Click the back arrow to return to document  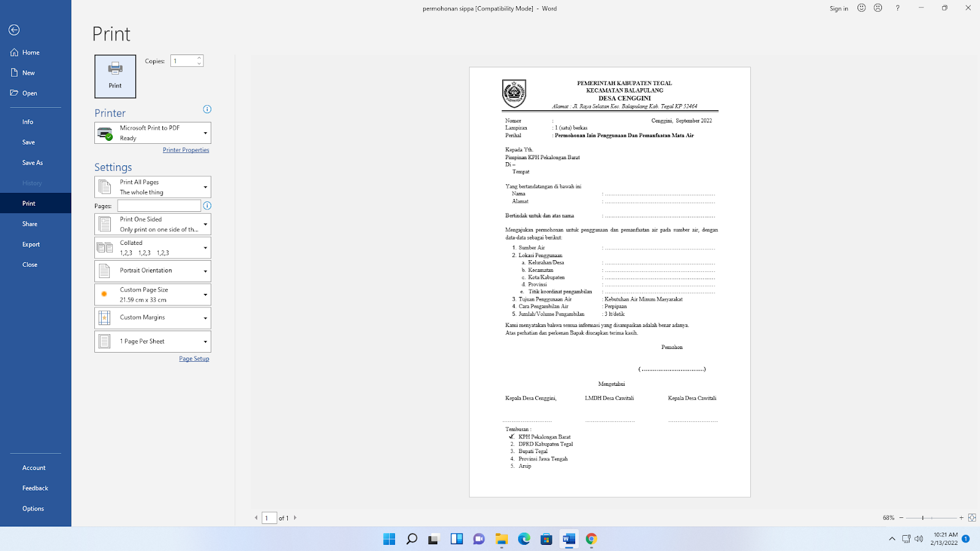coord(14,30)
